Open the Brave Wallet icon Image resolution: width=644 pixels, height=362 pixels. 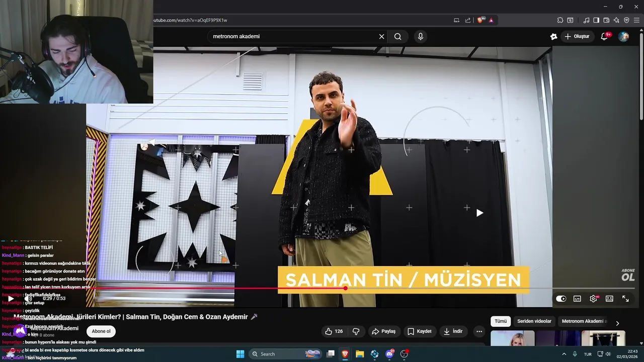[606, 20]
